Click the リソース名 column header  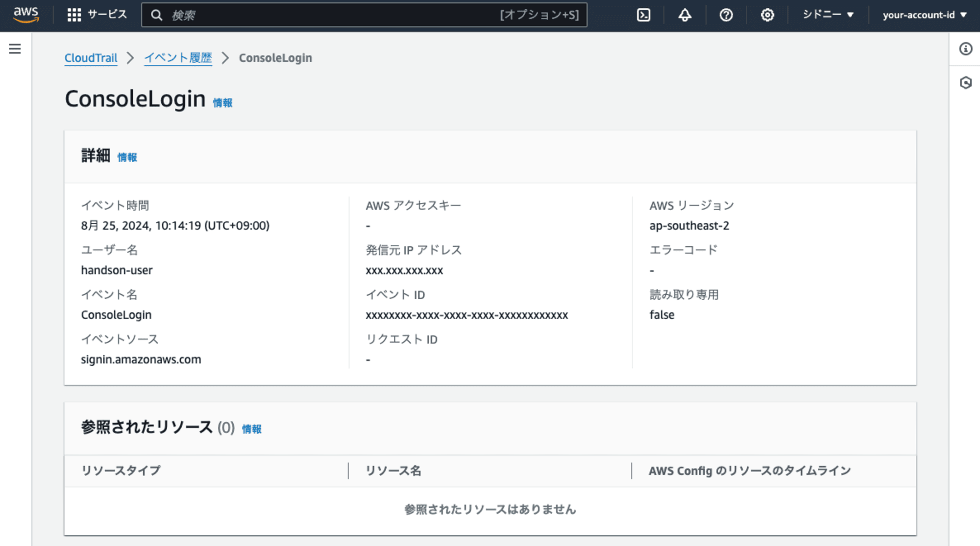tap(393, 471)
